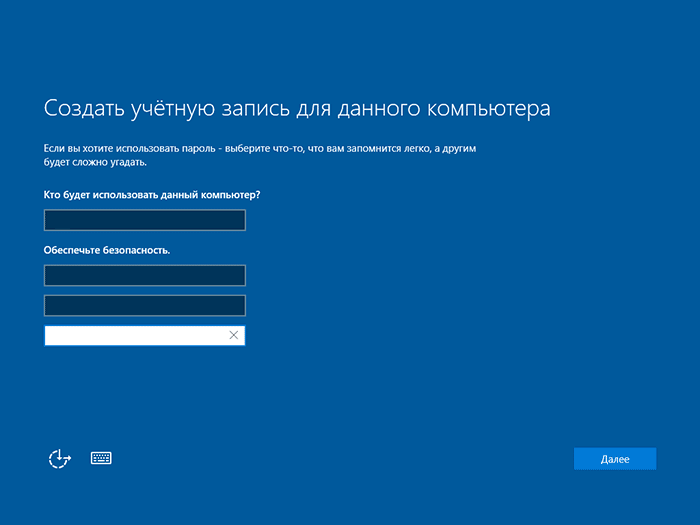The image size is (700, 525).
Task: Click the username field below "Кто будет использовать"
Action: 145,220
